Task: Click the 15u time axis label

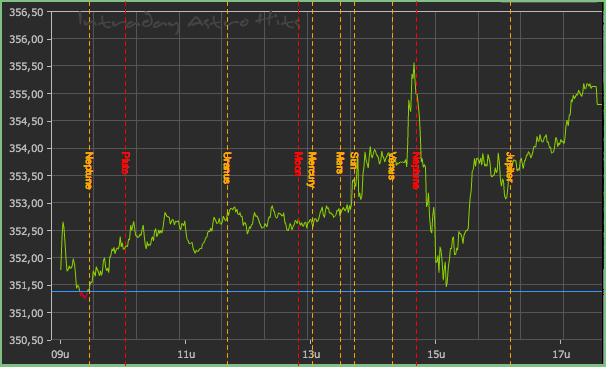Action: point(436,354)
